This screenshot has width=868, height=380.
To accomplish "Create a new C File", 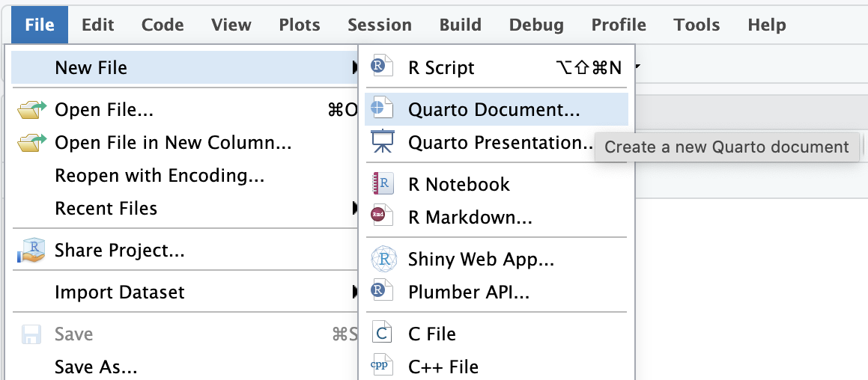I will coord(431,334).
